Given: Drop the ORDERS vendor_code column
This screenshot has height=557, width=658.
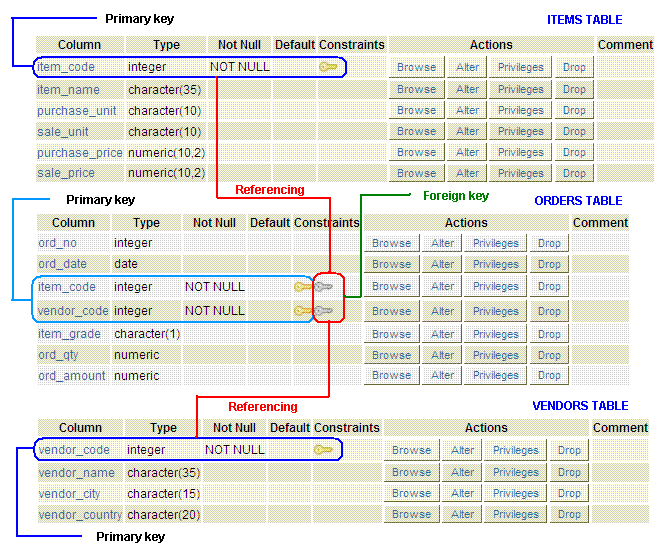Looking at the screenshot, I should (549, 311).
